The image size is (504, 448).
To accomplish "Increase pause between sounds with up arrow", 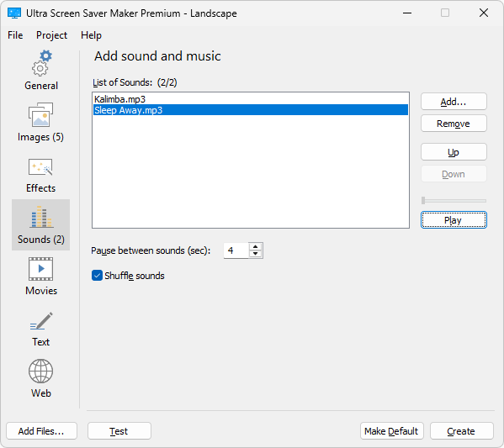I will [x=256, y=246].
